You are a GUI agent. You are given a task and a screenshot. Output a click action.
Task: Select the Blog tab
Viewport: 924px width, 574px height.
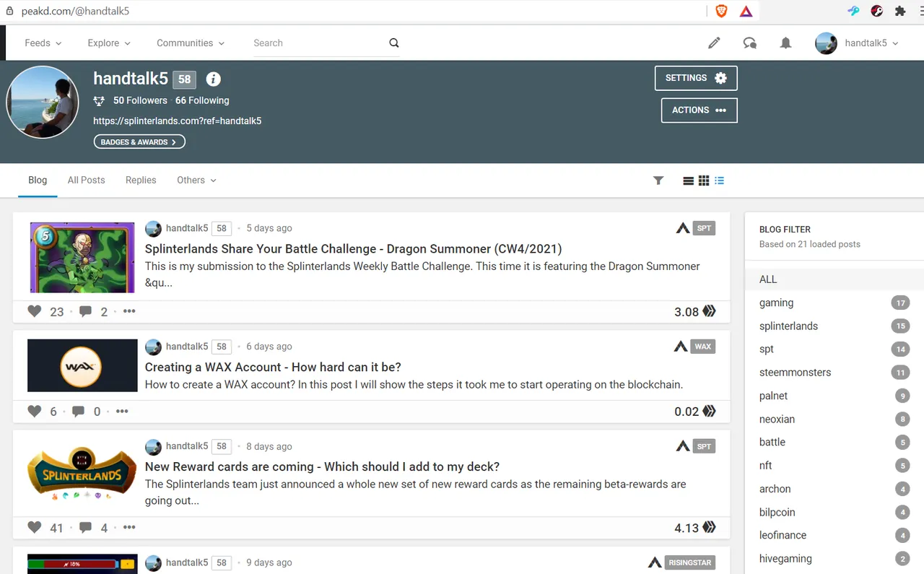pos(38,181)
